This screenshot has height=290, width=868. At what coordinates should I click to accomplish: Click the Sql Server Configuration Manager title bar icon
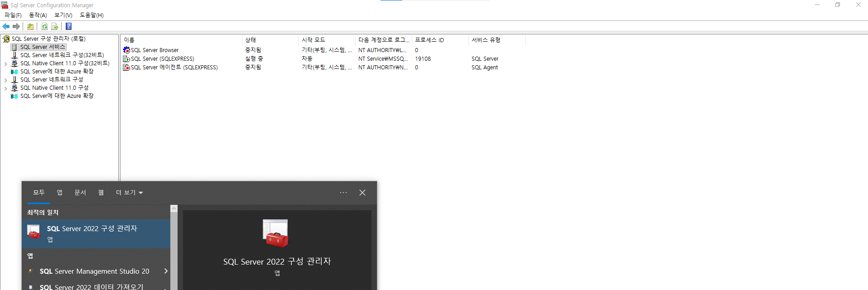(5, 5)
